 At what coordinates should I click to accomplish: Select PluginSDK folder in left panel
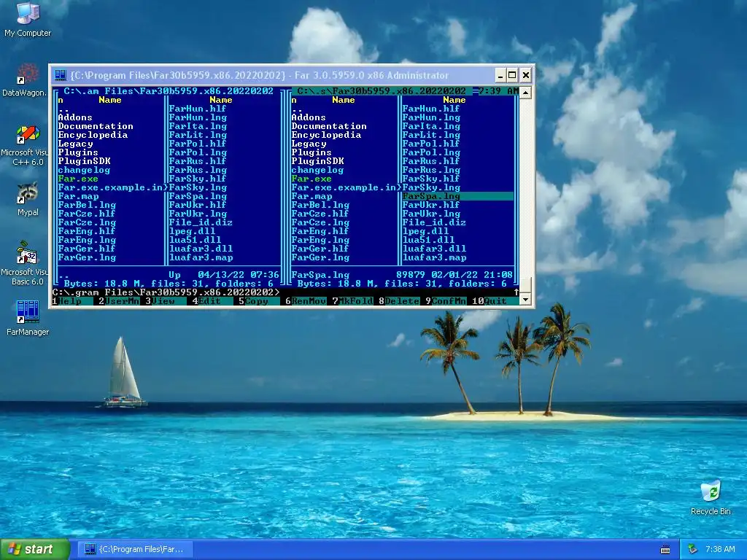[85, 161]
